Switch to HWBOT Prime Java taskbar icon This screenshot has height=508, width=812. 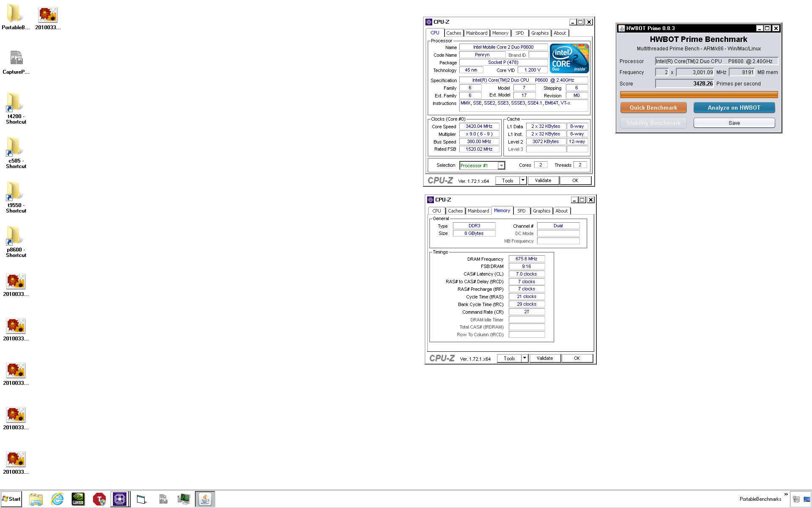[205, 499]
